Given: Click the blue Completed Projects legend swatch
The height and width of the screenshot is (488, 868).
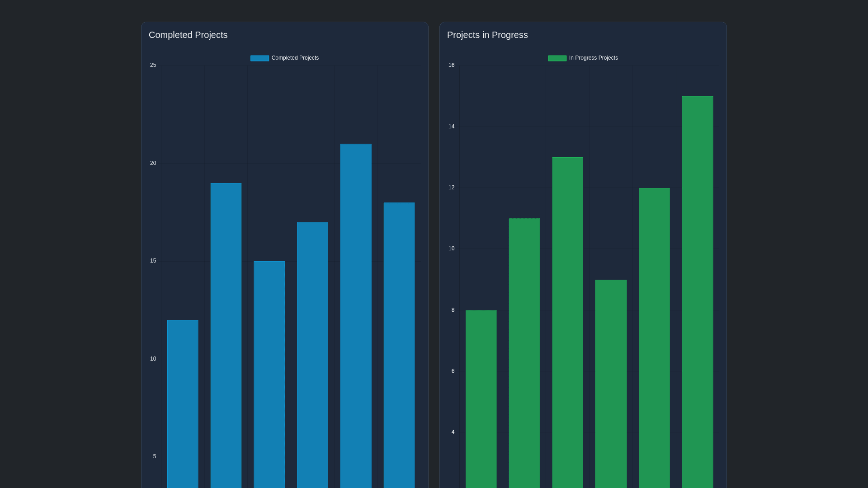Looking at the screenshot, I should [x=259, y=58].
